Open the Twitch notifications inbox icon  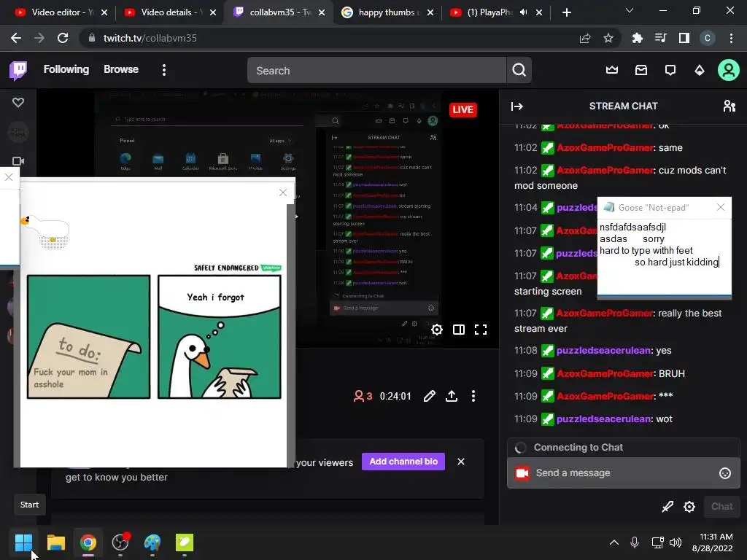point(641,71)
